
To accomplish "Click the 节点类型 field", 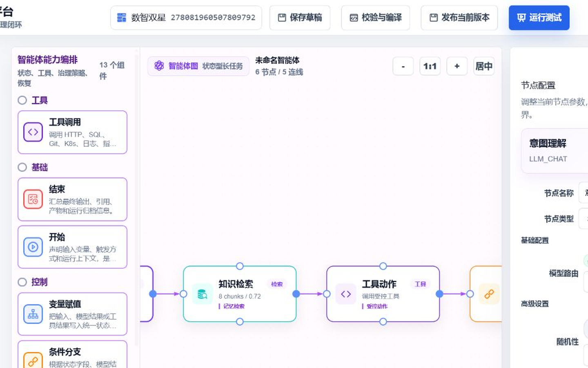I will pos(584,218).
